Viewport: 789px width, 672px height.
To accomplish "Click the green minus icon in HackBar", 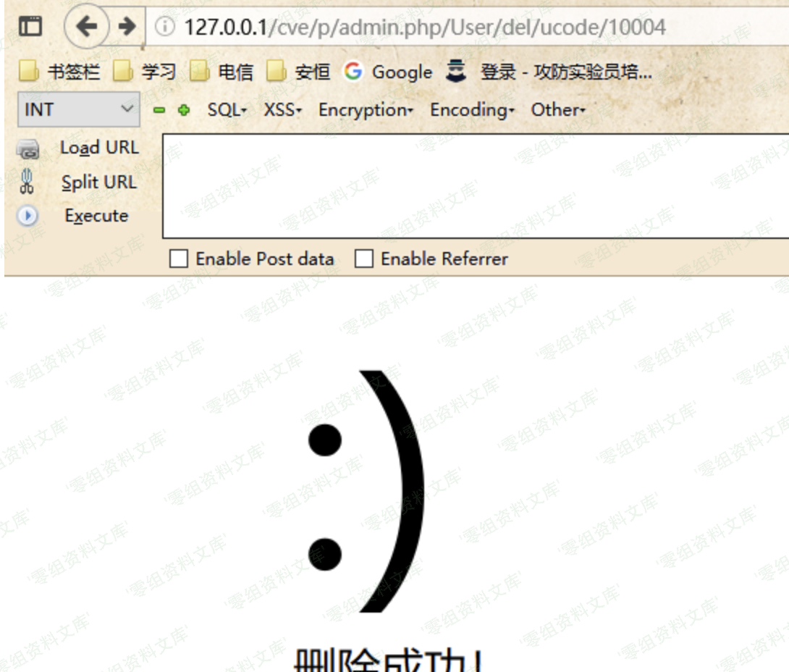I will coord(159,110).
